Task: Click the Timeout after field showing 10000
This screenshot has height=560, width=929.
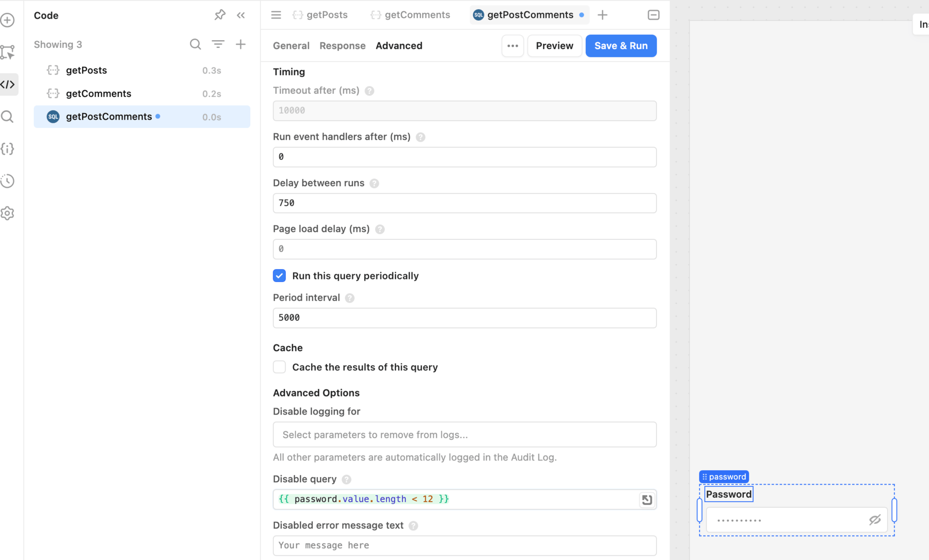Action: click(x=464, y=111)
